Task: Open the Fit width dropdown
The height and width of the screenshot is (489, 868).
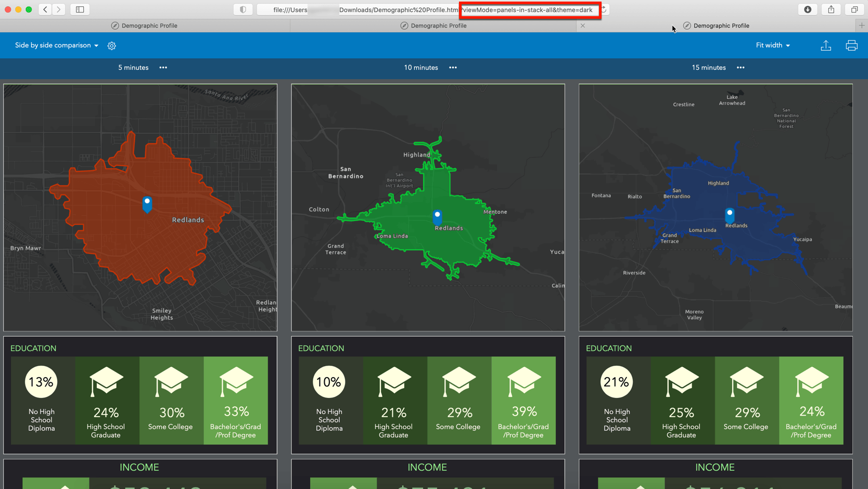Action: coord(773,45)
